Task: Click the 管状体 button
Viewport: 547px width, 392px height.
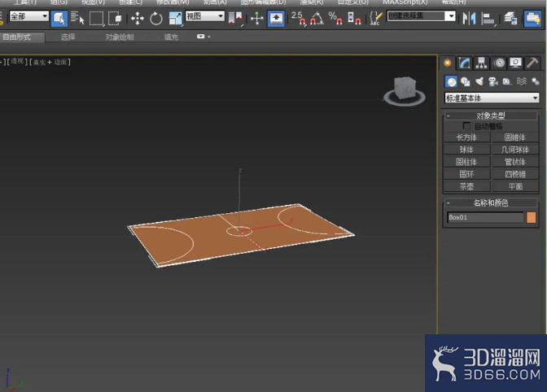Action: [515, 162]
